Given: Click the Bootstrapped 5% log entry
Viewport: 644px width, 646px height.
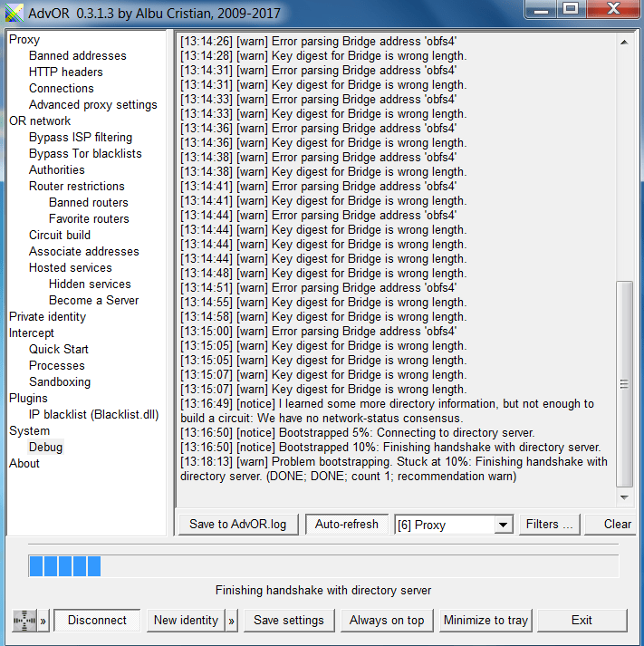Looking at the screenshot, I should (x=358, y=432).
